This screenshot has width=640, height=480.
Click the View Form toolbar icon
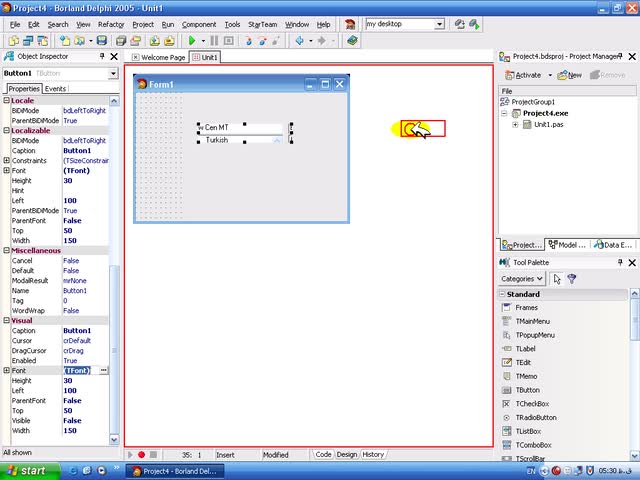28,40
